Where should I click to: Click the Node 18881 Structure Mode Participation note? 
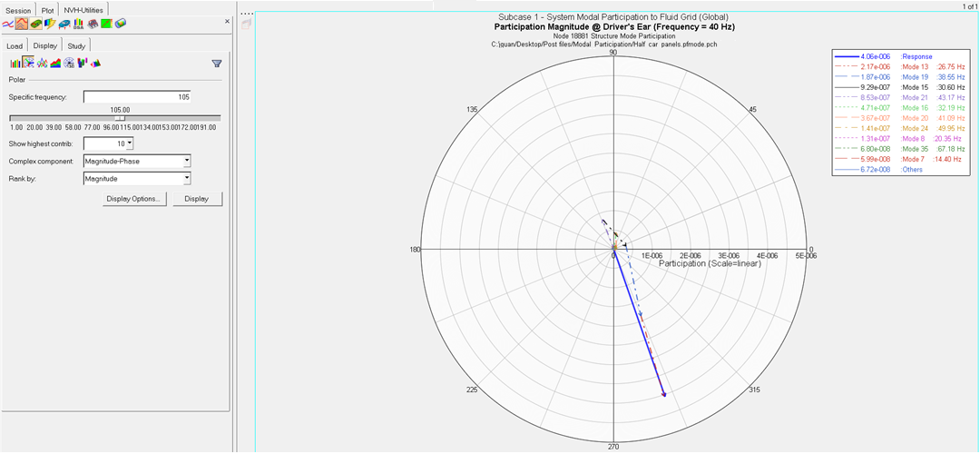613,36
